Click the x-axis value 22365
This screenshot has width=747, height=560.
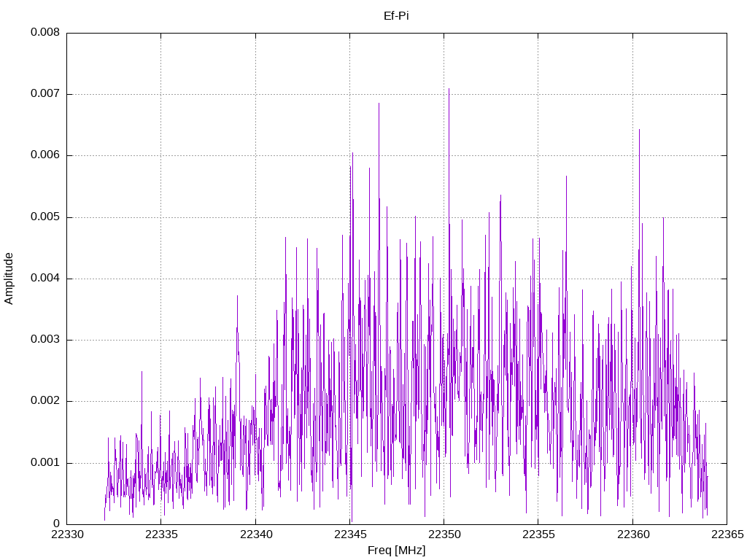(x=727, y=534)
